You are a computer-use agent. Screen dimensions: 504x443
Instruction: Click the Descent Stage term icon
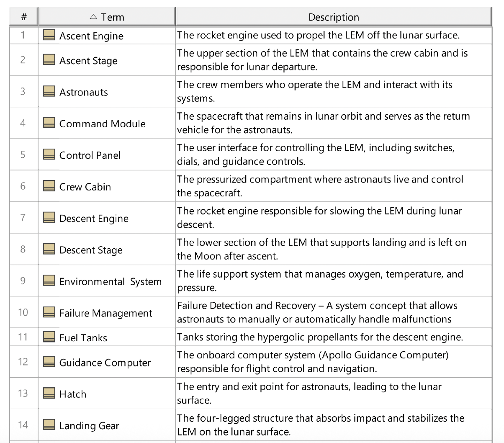[49, 250]
